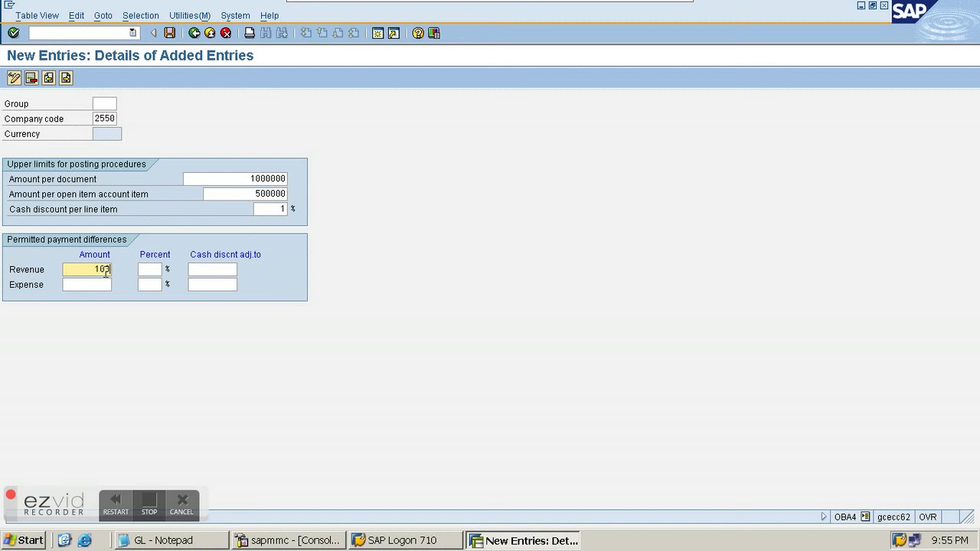Click the Amount per open item account item field
Viewport: 980px width, 551px height.
(245, 194)
